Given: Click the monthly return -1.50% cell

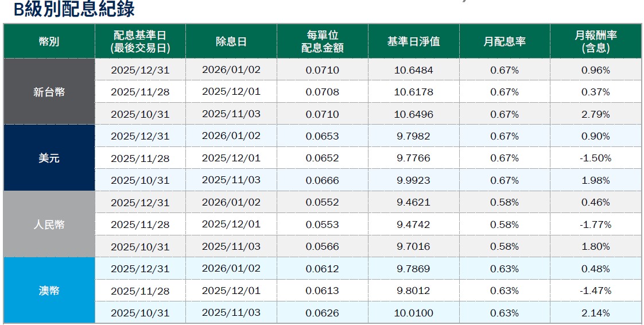Looking at the screenshot, I should [595, 158].
